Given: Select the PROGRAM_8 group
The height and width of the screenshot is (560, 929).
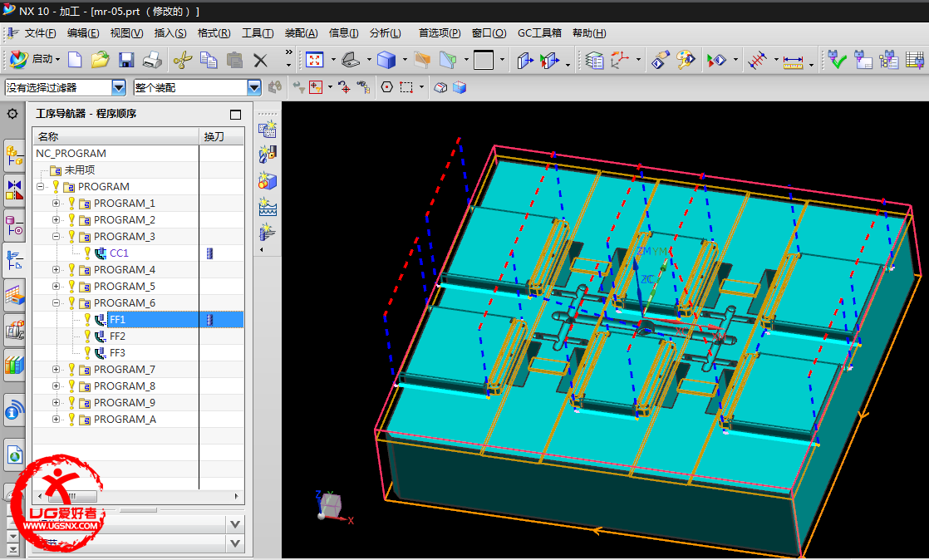Looking at the screenshot, I should coord(125,386).
